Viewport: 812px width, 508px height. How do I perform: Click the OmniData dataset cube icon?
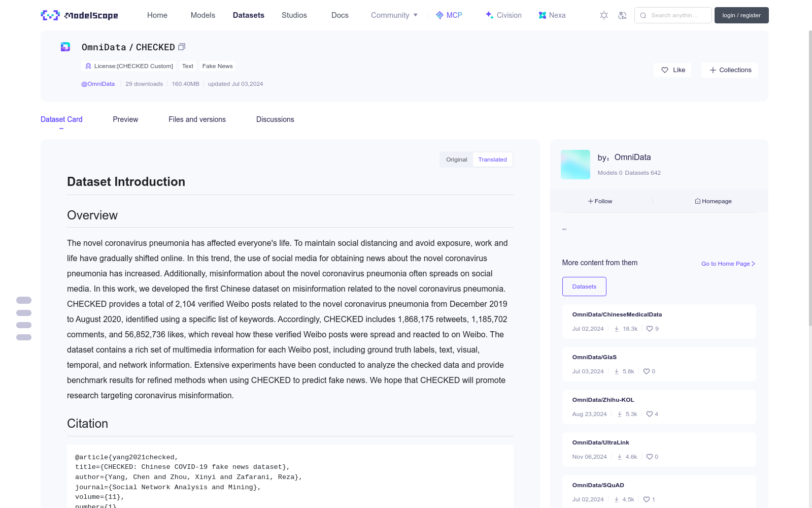pyautogui.click(x=65, y=47)
